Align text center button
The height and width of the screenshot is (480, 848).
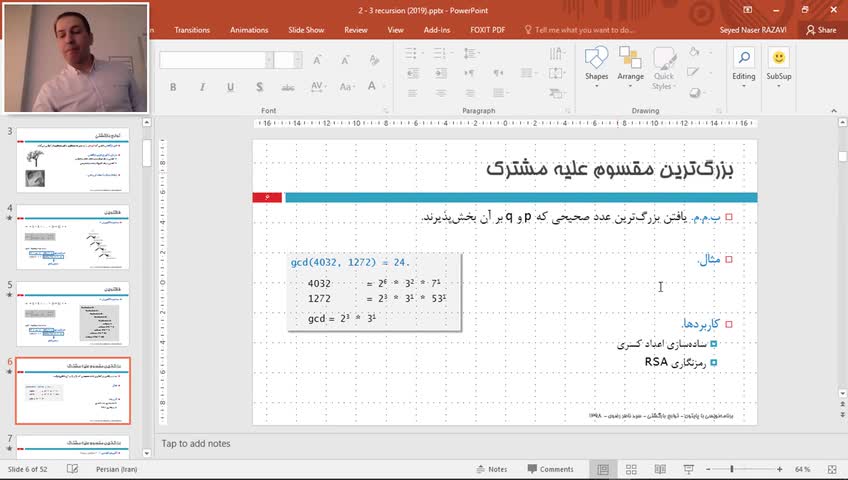click(x=441, y=93)
